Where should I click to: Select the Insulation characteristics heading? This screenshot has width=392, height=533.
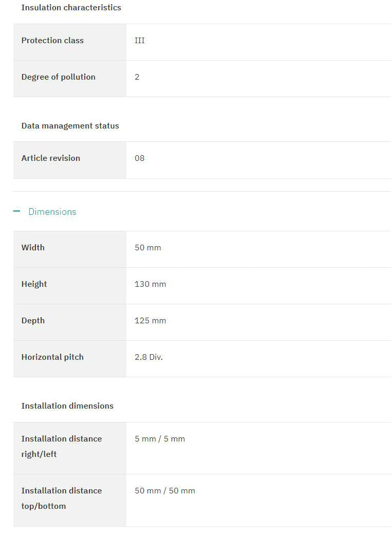click(71, 8)
